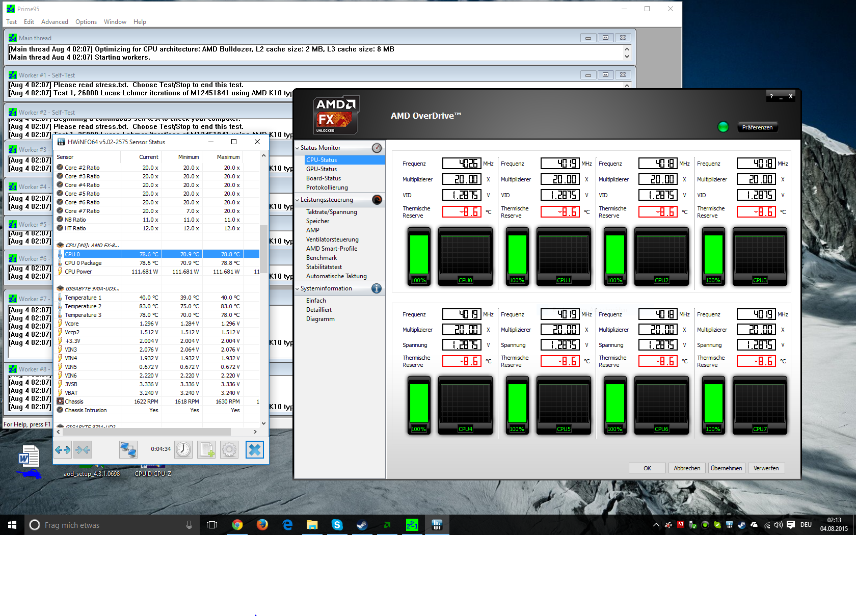
Task: Open the Adobe icon in the system tray
Action: [680, 525]
